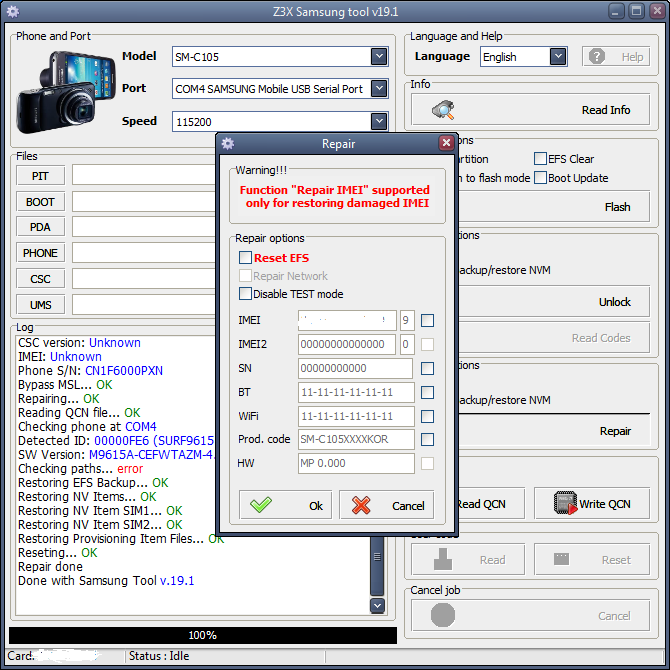The width and height of the screenshot is (670, 670).
Task: Tick the checkbox next to BT field
Action: pos(427,392)
